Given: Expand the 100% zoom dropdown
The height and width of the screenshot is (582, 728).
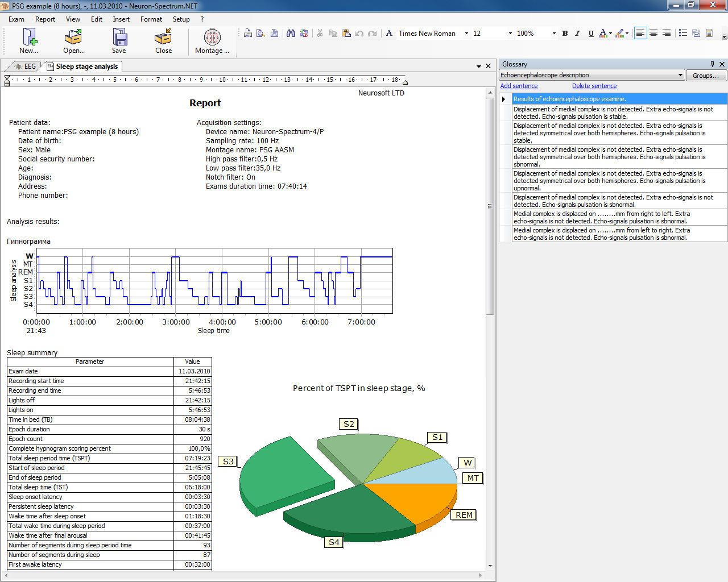Looking at the screenshot, I should click(553, 34).
